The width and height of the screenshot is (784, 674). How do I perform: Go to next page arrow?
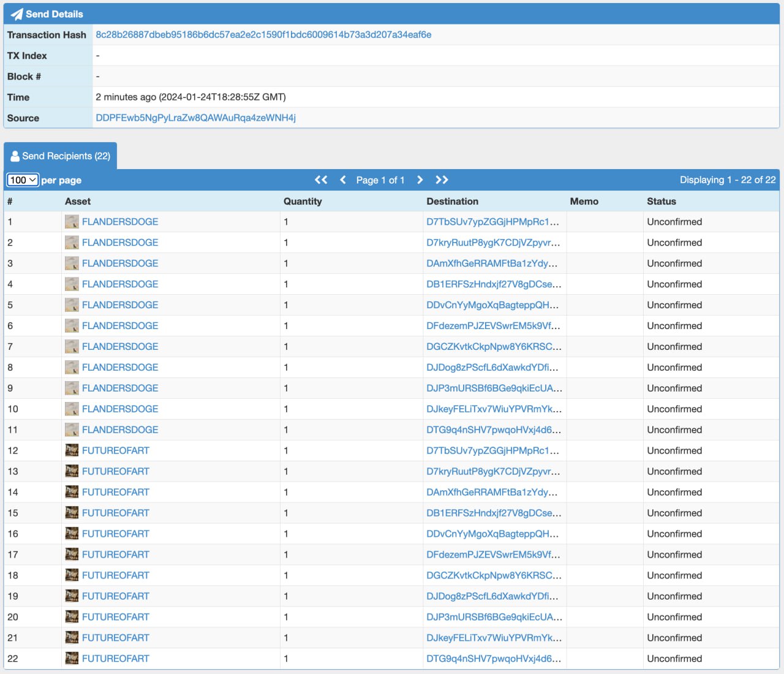click(420, 180)
